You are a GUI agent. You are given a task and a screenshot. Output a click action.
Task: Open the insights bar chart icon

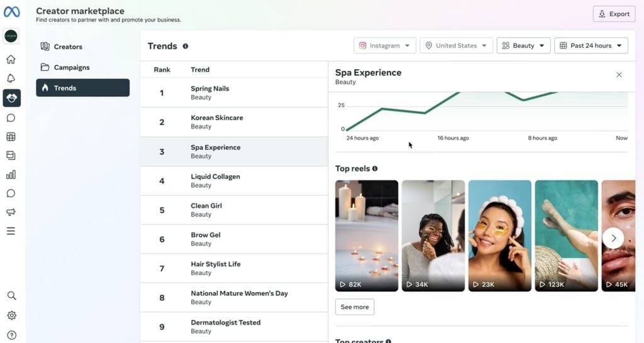tap(11, 175)
